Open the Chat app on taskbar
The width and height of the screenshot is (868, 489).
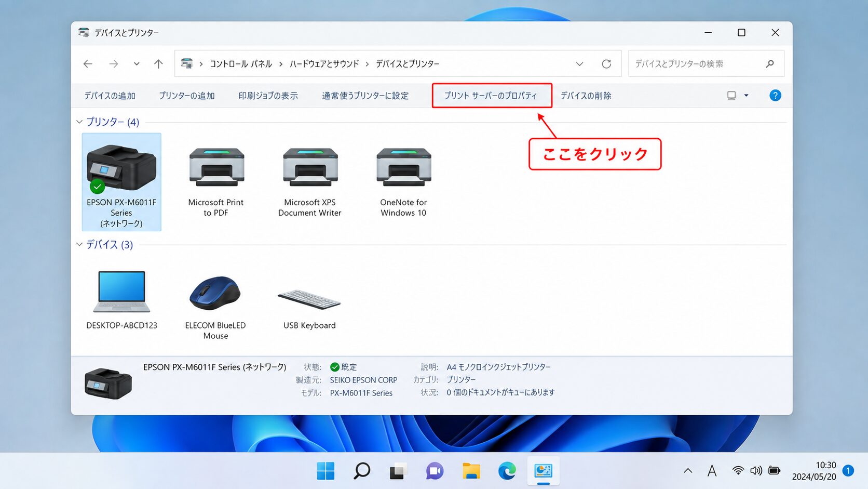tap(435, 471)
